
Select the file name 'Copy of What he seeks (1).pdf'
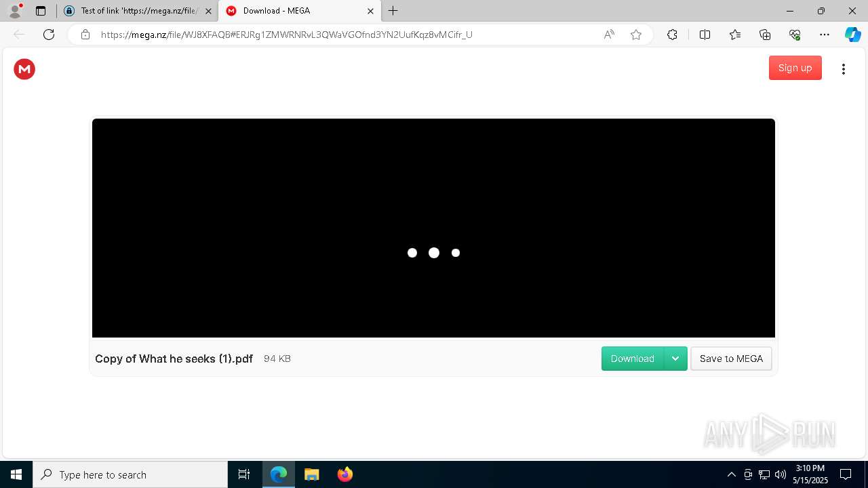174,359
